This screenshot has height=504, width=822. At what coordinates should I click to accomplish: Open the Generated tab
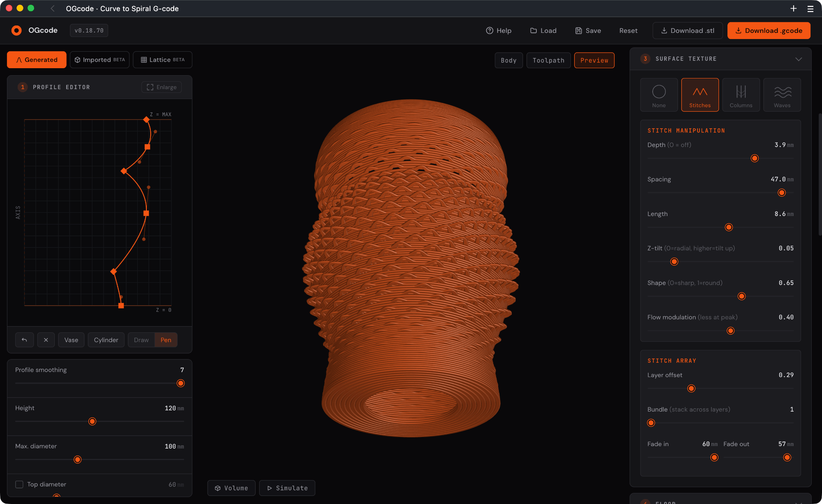37,60
